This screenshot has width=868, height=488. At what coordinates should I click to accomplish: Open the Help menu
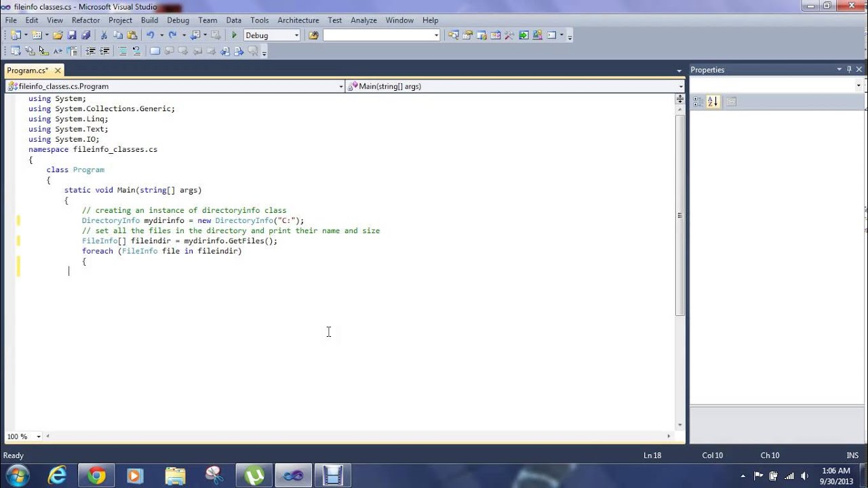point(431,20)
